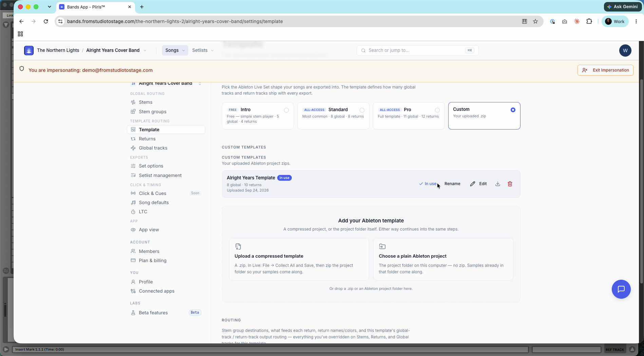644x356 pixels.
Task: Open the Template settings page
Action: (x=166, y=130)
